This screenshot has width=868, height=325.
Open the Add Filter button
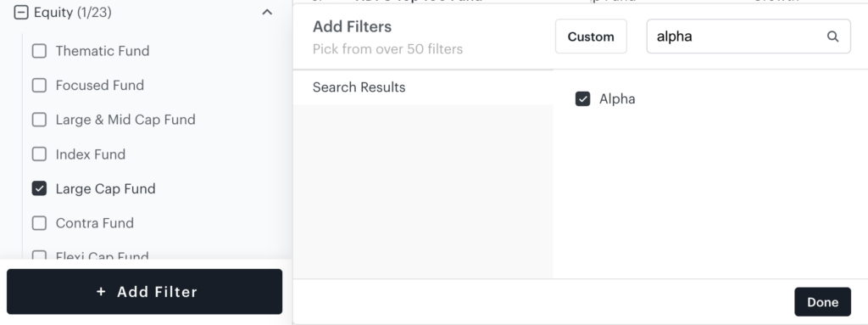pos(144,292)
